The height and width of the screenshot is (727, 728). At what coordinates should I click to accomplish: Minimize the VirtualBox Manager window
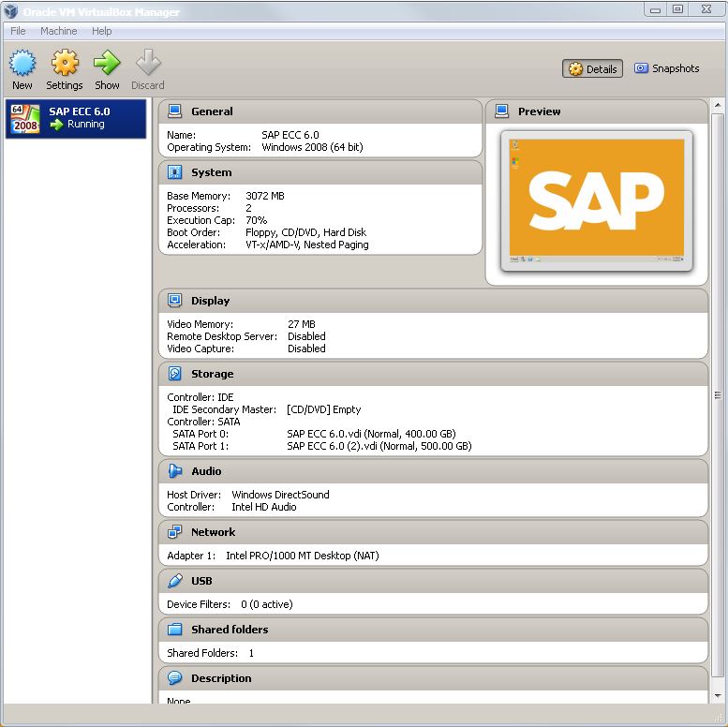[655, 9]
